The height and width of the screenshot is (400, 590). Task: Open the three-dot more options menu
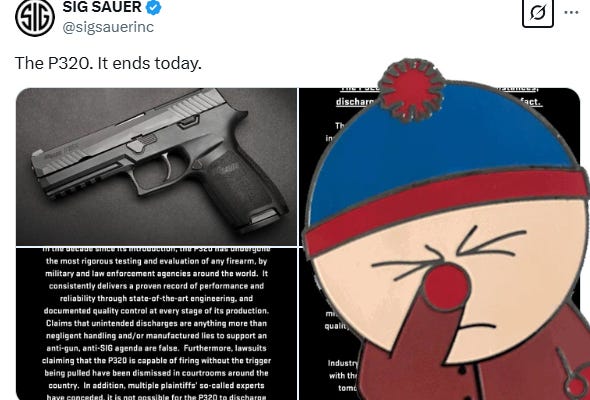point(571,12)
